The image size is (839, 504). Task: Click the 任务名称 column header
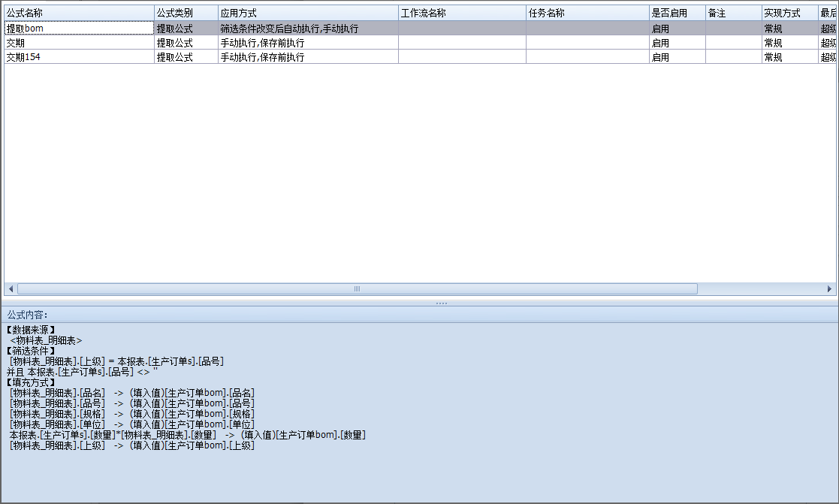point(587,14)
